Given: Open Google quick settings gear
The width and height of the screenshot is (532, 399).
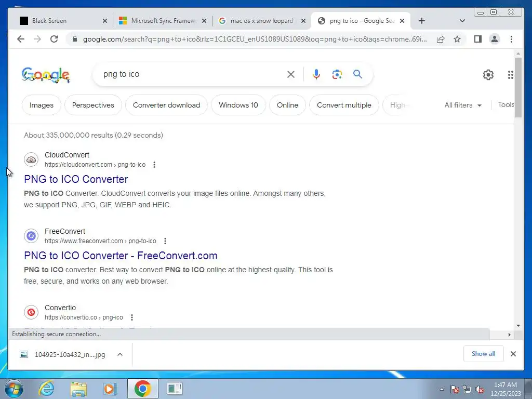Looking at the screenshot, I should pyautogui.click(x=488, y=75).
